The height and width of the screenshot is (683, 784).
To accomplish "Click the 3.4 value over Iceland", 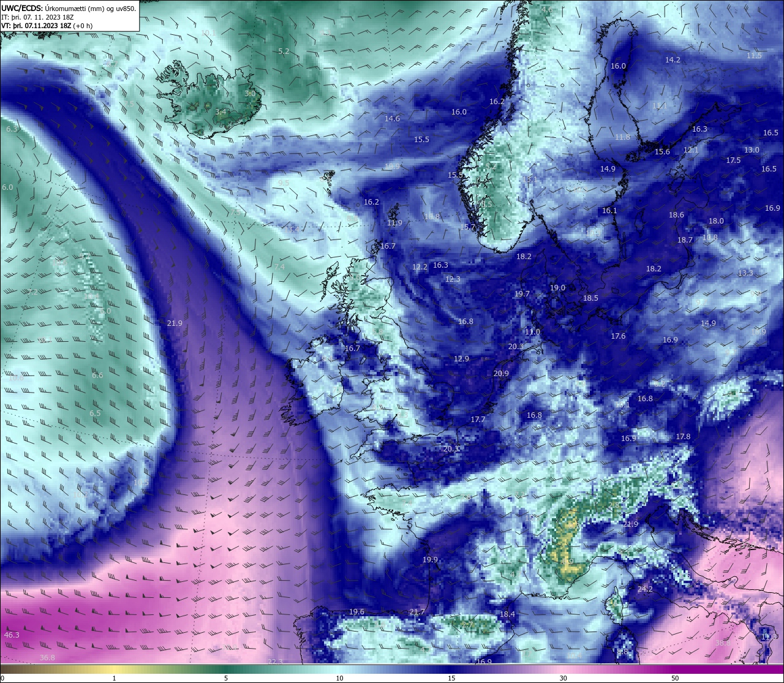I will (221, 112).
